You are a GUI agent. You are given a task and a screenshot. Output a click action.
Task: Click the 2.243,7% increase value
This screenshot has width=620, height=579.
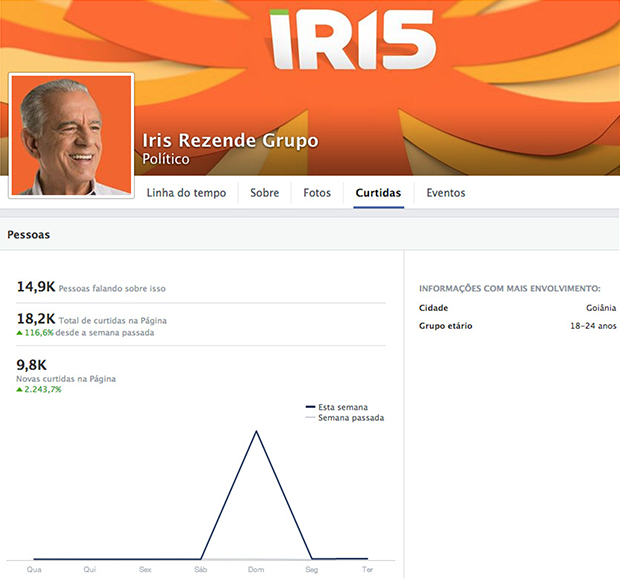pyautogui.click(x=43, y=390)
